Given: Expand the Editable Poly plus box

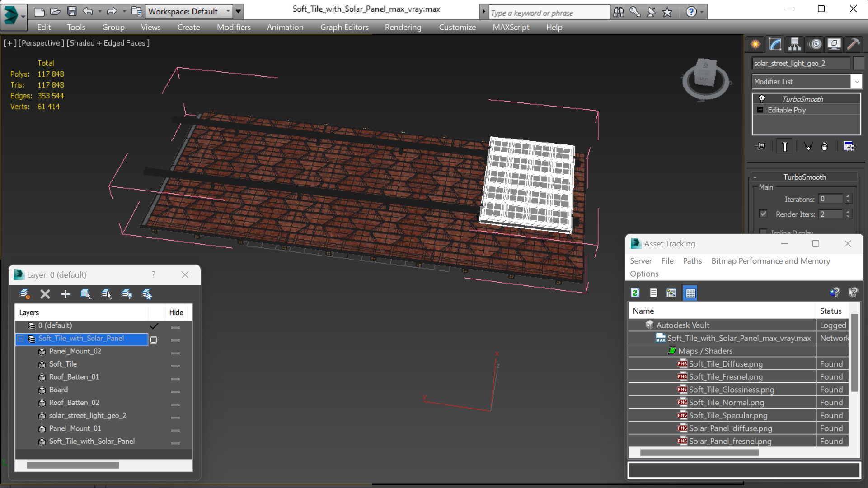Looking at the screenshot, I should coord(760,110).
